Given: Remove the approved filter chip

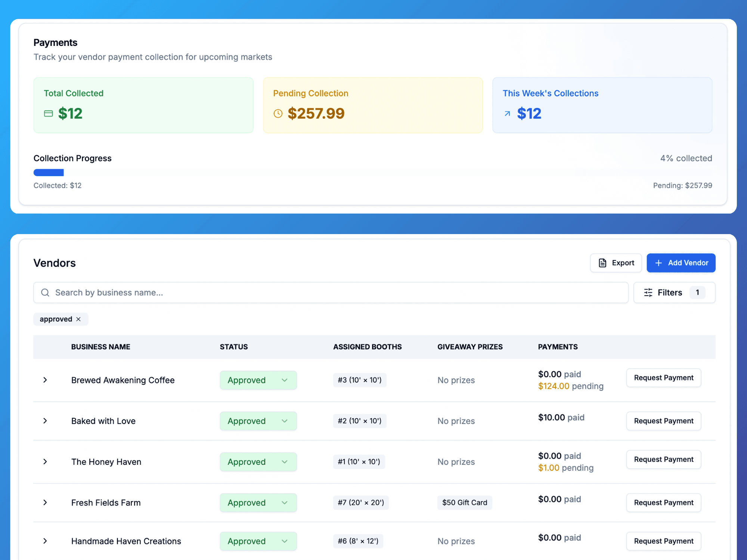Looking at the screenshot, I should point(78,319).
